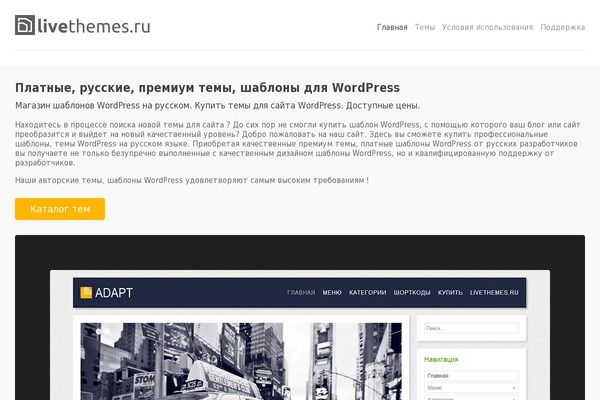Open Условия использования page
The image size is (600, 400).
pos(488,27)
